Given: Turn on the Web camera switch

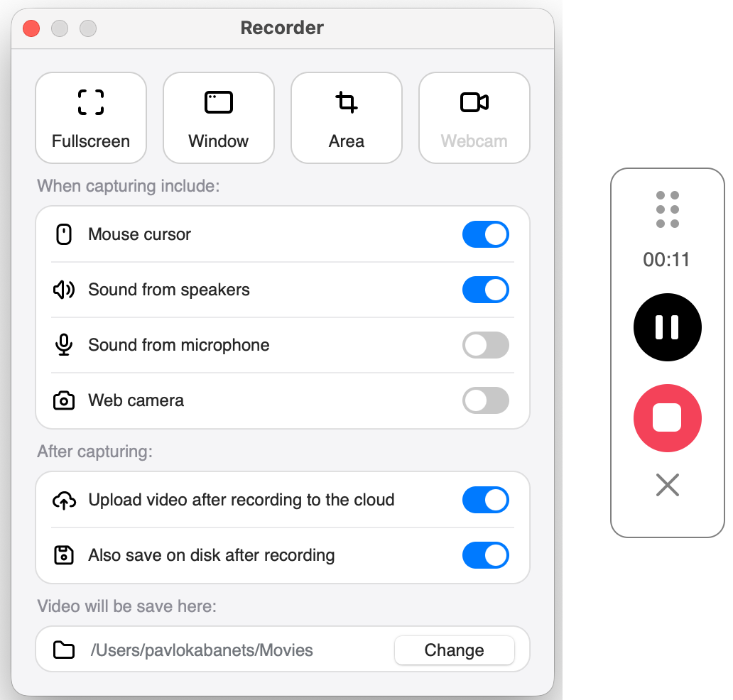Looking at the screenshot, I should 486,400.
